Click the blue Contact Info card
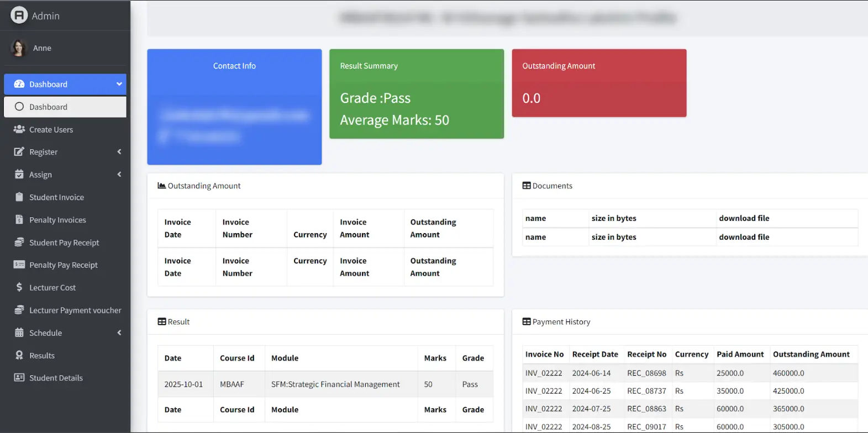 point(234,107)
